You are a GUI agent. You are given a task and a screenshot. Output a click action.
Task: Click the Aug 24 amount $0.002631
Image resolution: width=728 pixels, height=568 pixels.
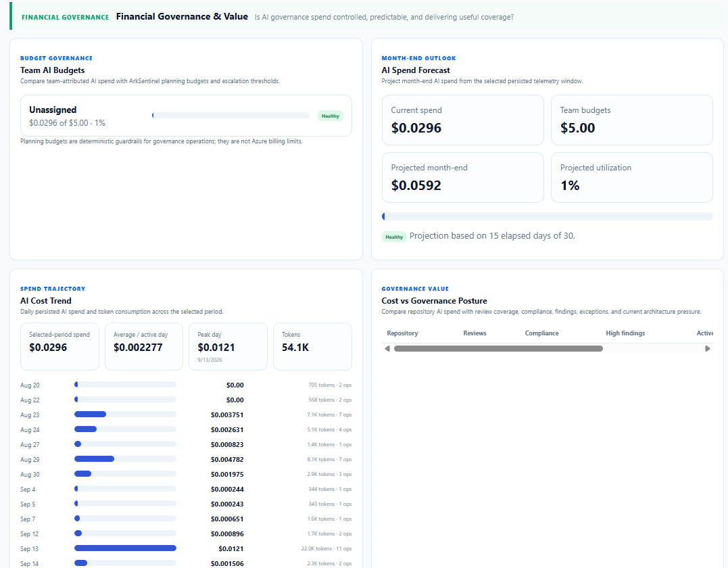point(227,429)
